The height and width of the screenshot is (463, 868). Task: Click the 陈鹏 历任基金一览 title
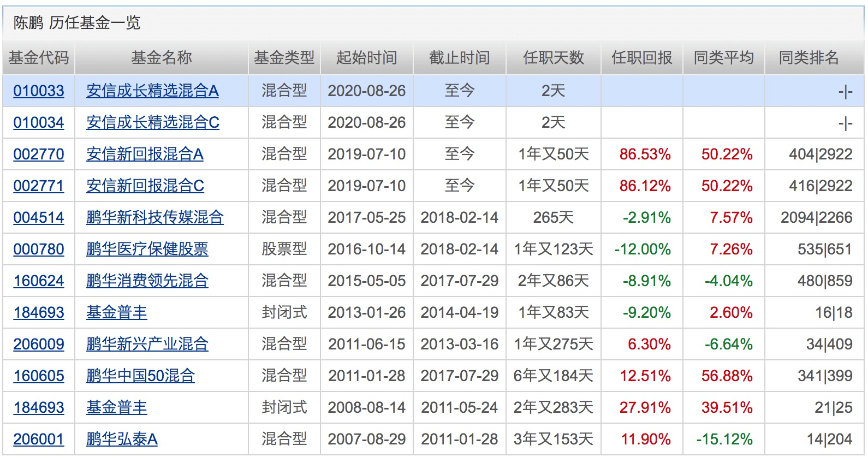click(x=77, y=22)
